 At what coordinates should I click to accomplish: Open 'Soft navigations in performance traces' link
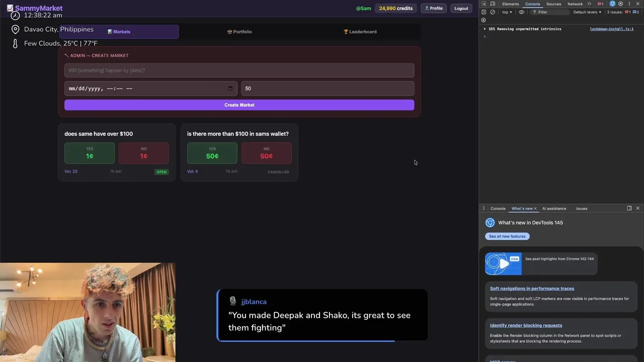(532, 289)
